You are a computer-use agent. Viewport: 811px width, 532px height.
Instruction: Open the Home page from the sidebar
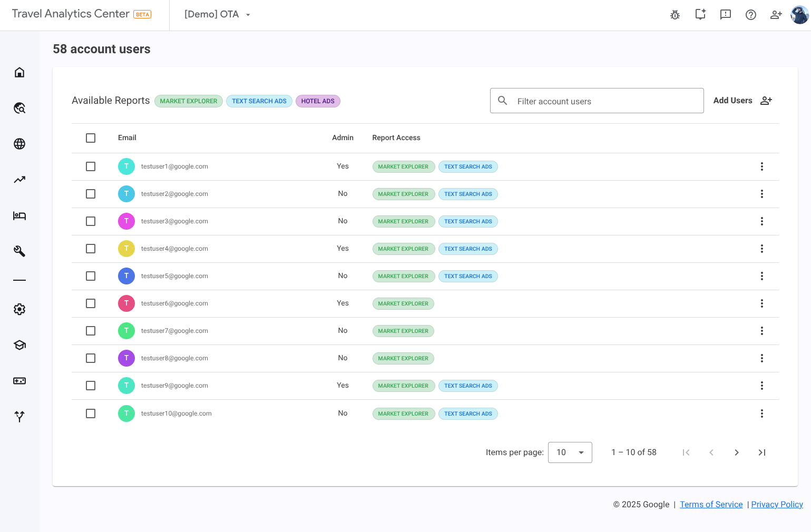(x=19, y=72)
